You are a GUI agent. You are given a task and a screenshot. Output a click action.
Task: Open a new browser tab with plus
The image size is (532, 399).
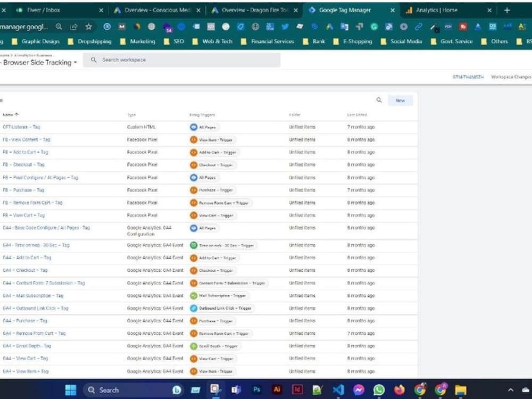[x=507, y=10]
